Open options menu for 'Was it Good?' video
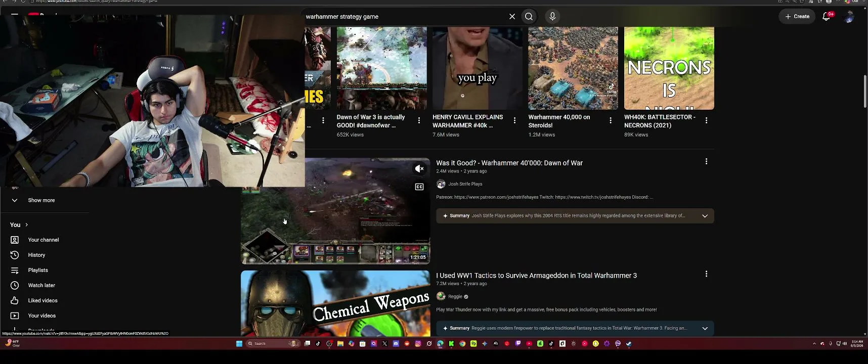 (x=706, y=162)
